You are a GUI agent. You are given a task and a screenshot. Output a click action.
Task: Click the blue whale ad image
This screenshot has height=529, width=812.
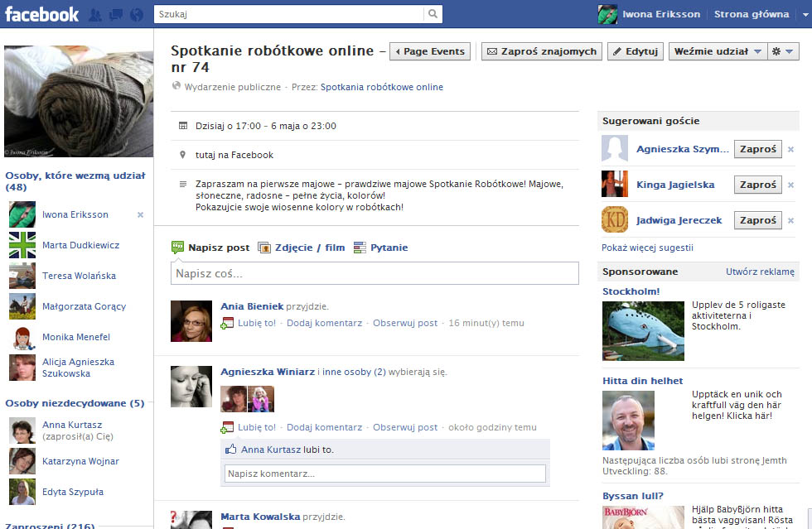coord(643,331)
